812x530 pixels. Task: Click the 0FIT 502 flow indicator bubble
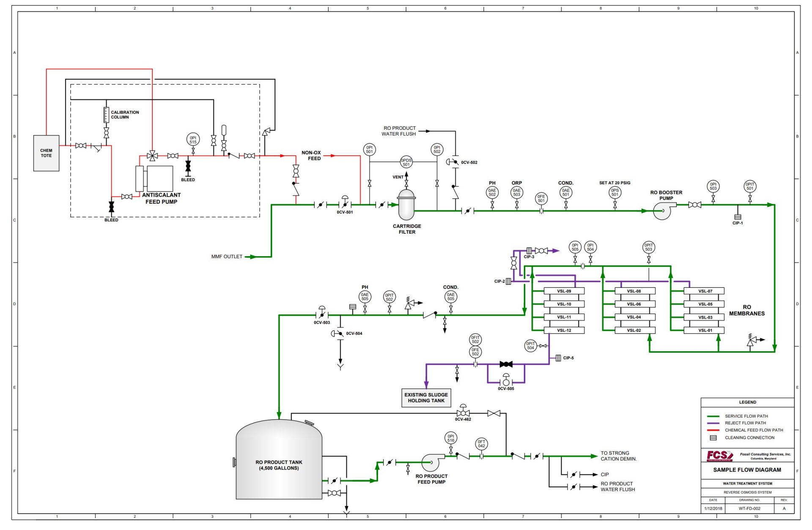click(475, 339)
